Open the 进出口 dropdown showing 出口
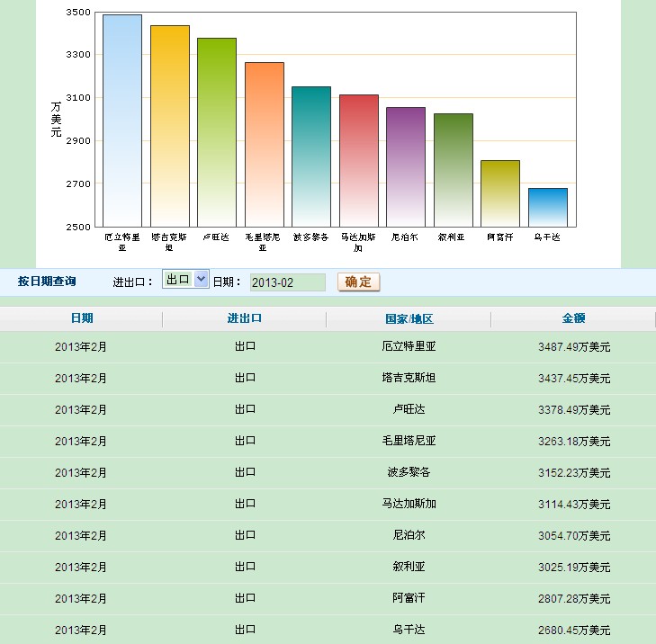Viewport: 656px width, 644px height. pos(185,279)
